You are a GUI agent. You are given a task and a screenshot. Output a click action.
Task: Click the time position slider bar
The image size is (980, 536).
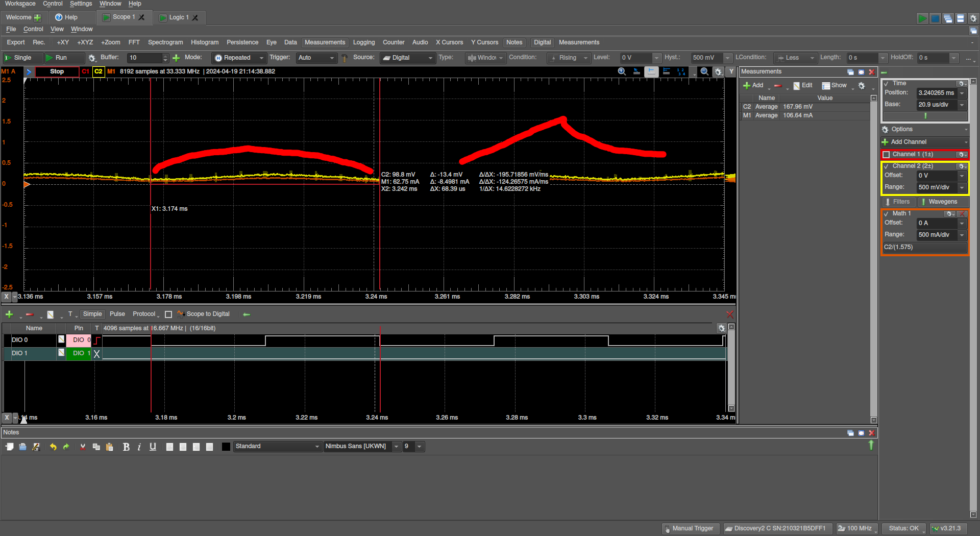[x=925, y=116]
